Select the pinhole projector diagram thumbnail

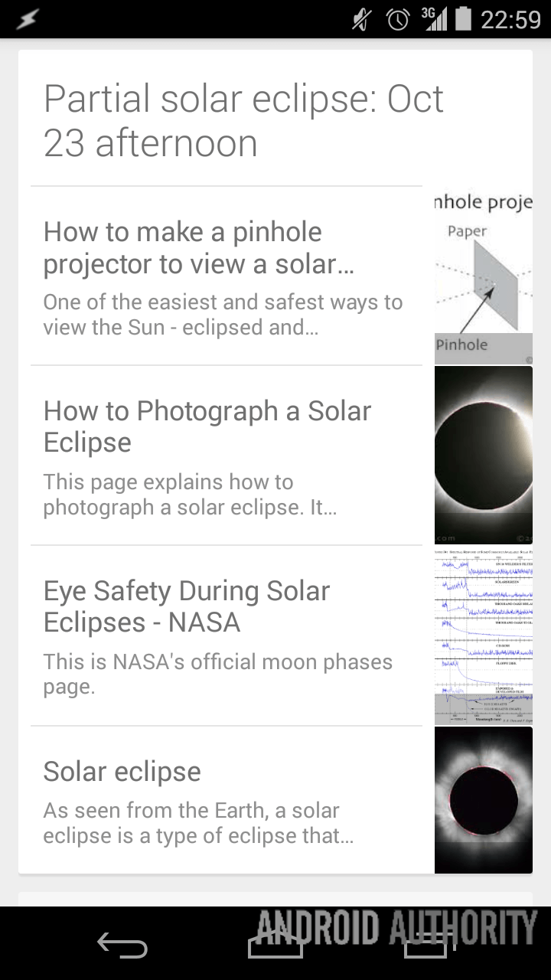484,276
